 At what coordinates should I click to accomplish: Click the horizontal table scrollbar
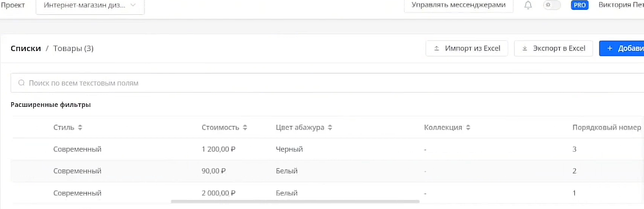(x=295, y=201)
